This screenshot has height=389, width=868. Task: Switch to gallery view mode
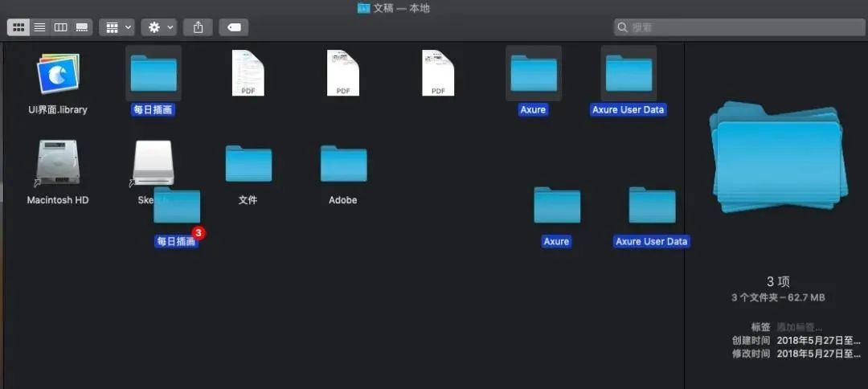tap(81, 27)
